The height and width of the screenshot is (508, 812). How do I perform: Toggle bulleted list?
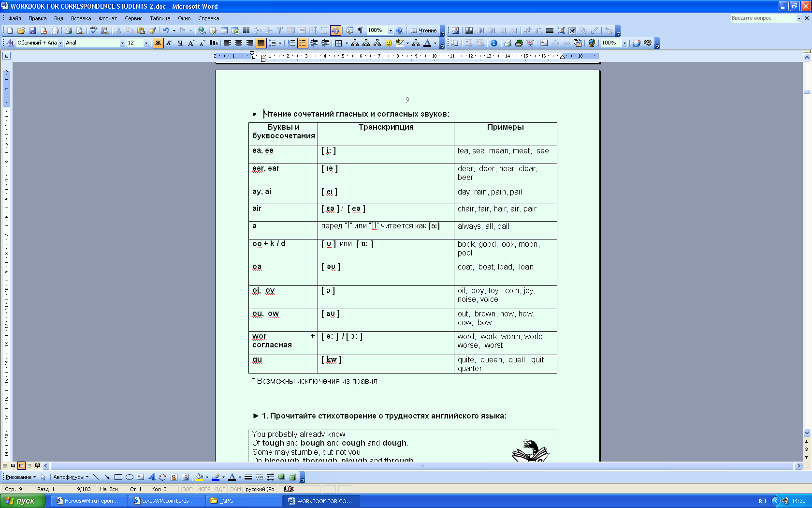(303, 43)
